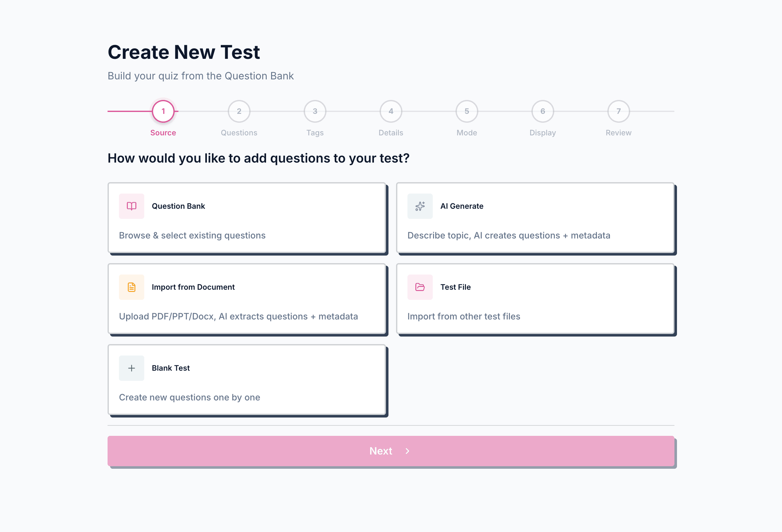Image resolution: width=782 pixels, height=532 pixels.
Task: Select the Blank Test source option
Action: (247, 380)
